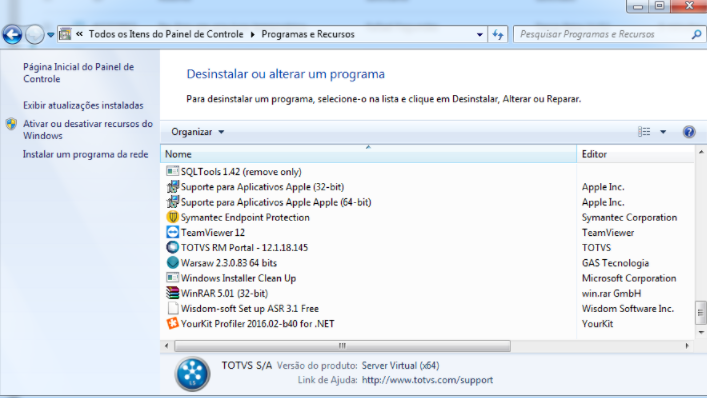Refresh the Programas e Recursos view
Screen dimensions: 707x398
pos(498,34)
